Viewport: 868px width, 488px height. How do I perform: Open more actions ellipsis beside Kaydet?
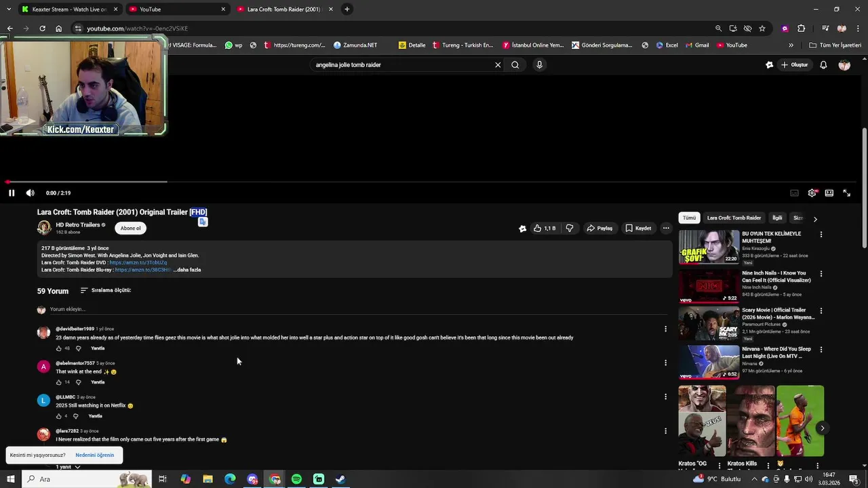[666, 228]
